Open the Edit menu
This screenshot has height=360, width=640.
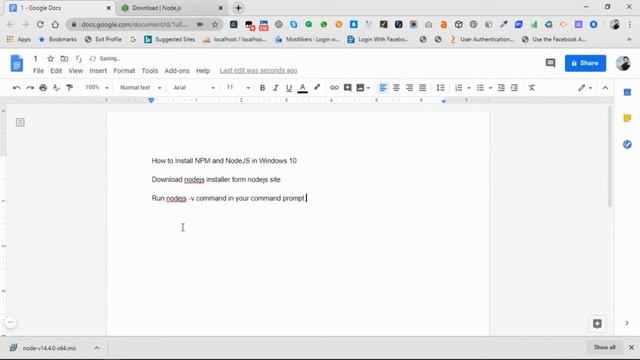click(x=56, y=71)
